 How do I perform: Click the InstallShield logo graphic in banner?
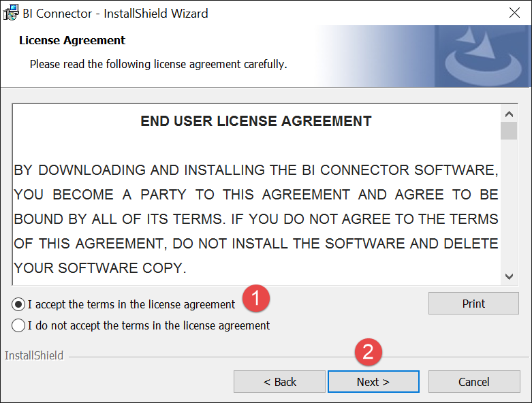[484, 57]
